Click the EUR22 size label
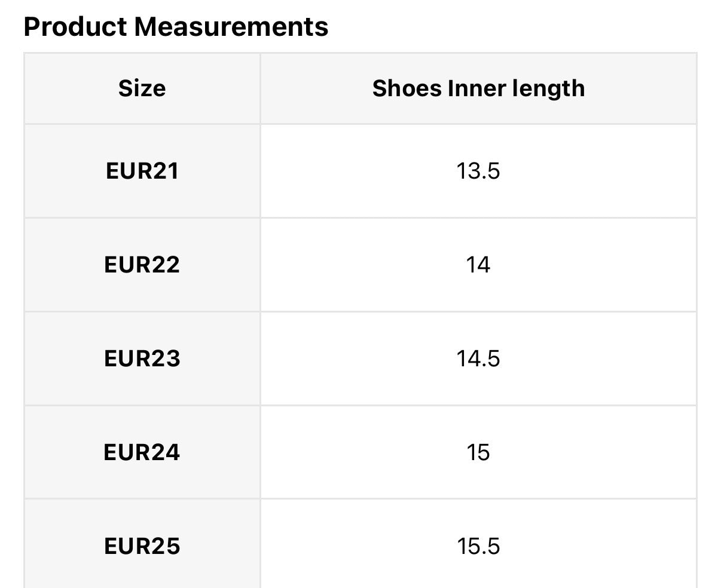Screen dimensions: 721x588 142,265
